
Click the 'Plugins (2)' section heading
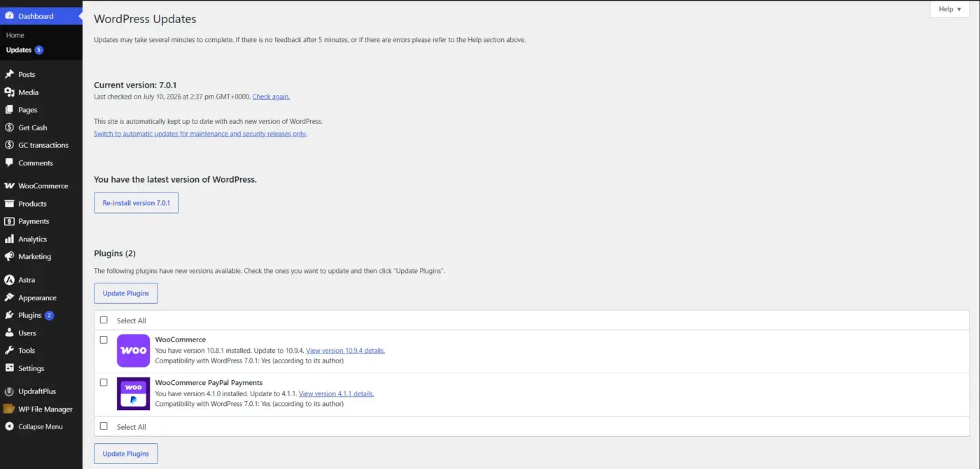click(x=115, y=253)
